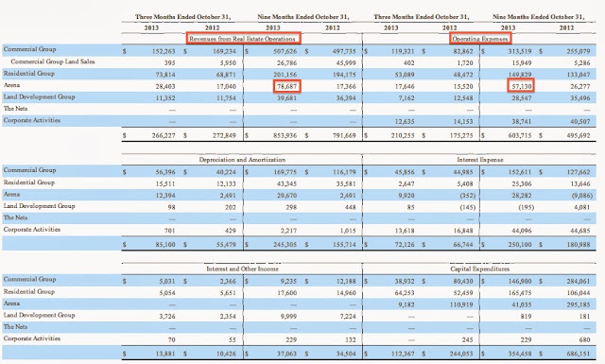The image size is (605, 364).
Task: Click the Land Development value 39,681
Action: [x=287, y=98]
